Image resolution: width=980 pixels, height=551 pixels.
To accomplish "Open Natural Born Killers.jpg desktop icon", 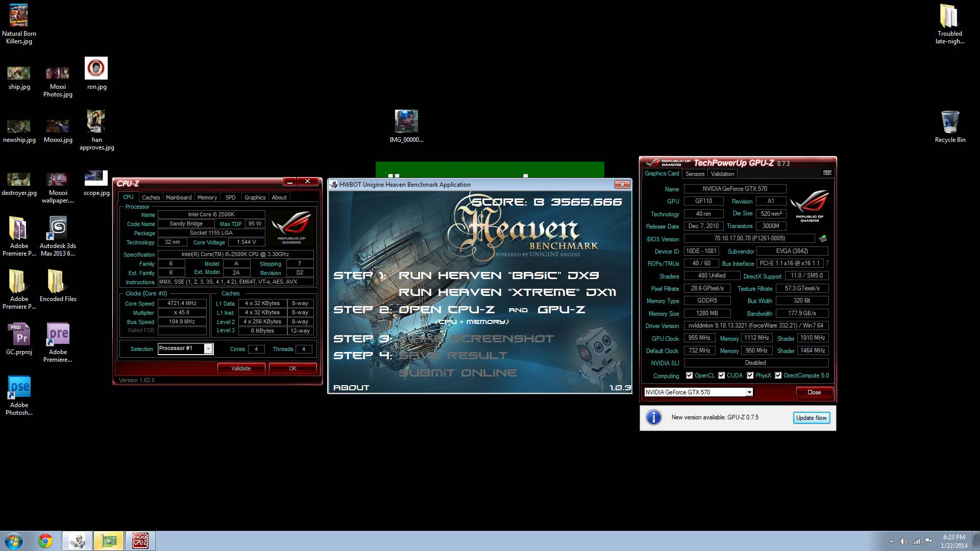I will [x=19, y=24].
